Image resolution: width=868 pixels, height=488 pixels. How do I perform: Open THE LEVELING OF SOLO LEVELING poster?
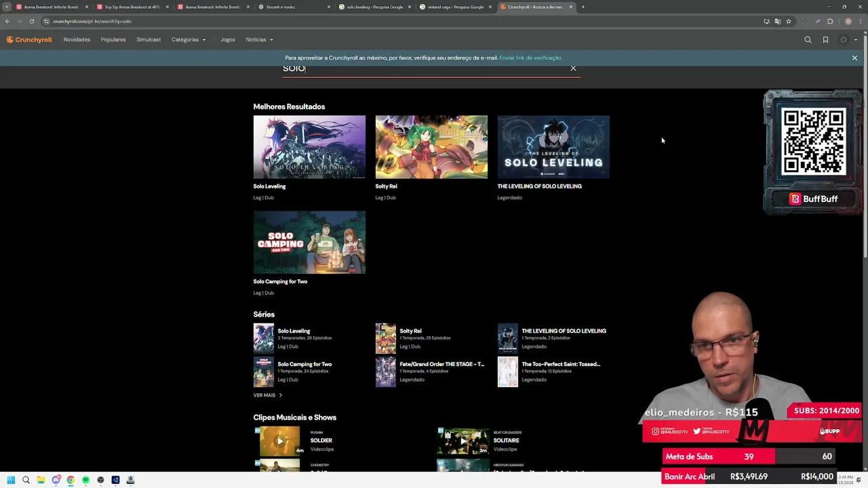coord(553,147)
